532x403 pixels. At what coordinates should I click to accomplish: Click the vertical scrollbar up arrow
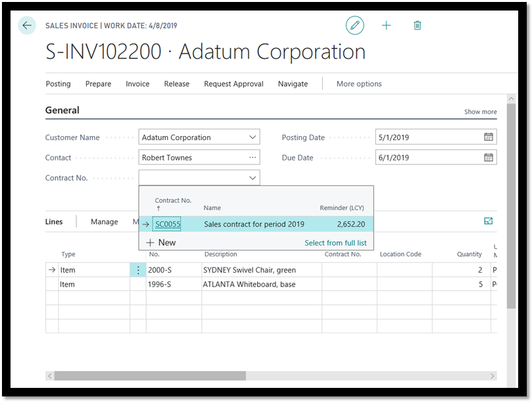[512, 99]
